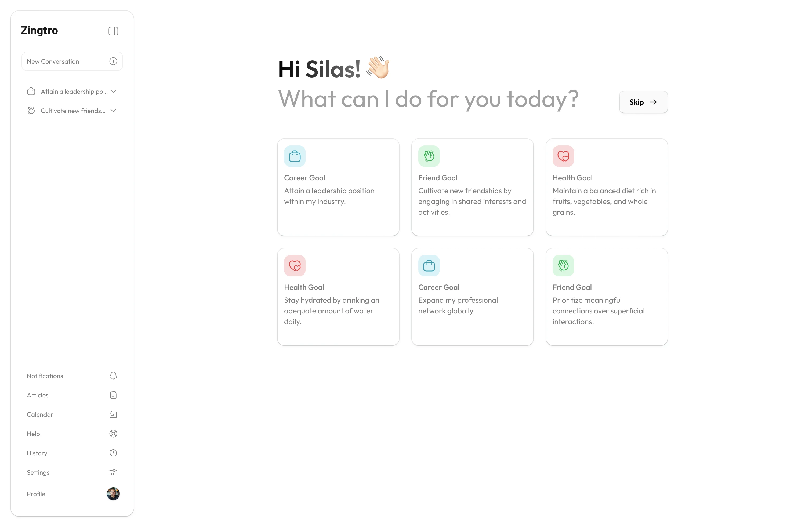Expand the 'Attain a leadership po...' chevron
This screenshot has width=812, height=527.
coord(114,91)
